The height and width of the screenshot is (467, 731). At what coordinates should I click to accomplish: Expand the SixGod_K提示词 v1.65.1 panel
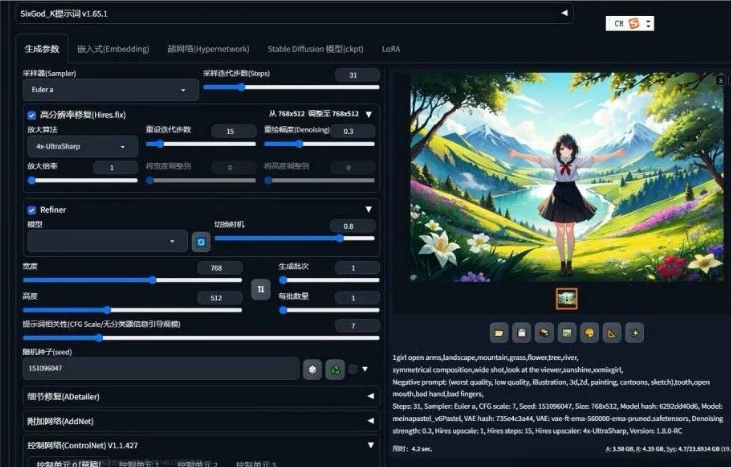click(x=294, y=14)
